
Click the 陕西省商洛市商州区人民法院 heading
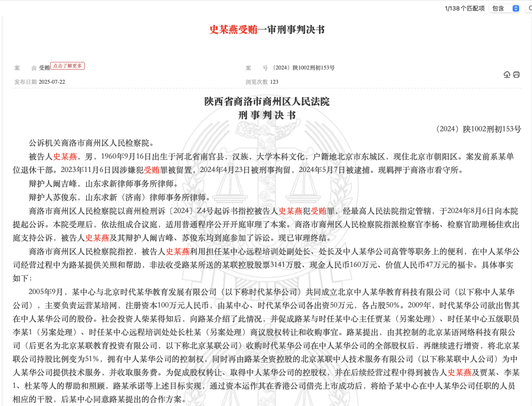[267, 101]
